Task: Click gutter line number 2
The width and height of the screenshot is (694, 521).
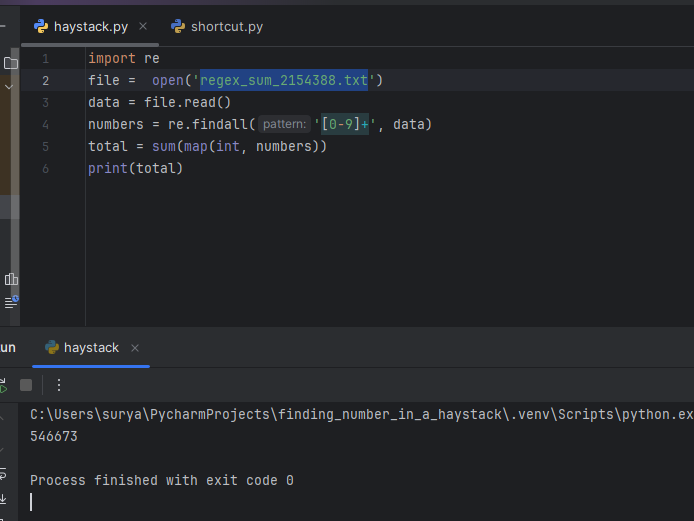Action: tap(46, 81)
